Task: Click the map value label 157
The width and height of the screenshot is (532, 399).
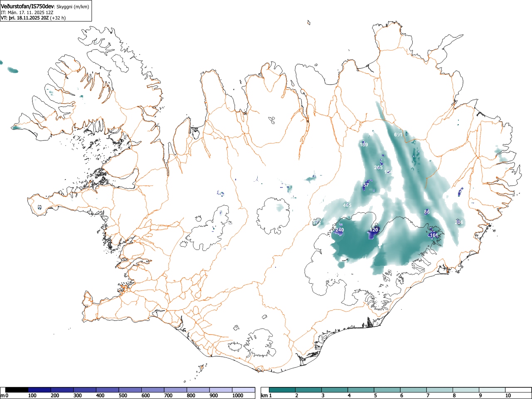Action: [365, 185]
